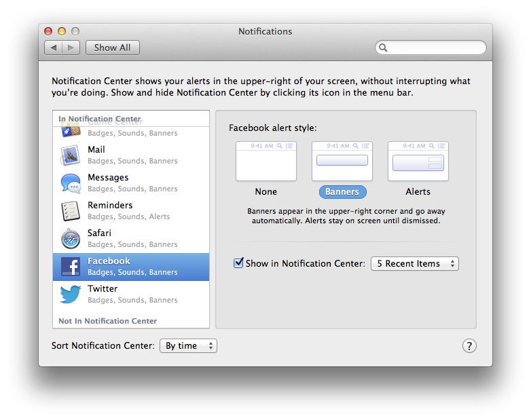The height and width of the screenshot is (420, 531).
Task: Click the Mail app icon
Action: pyautogui.click(x=71, y=155)
